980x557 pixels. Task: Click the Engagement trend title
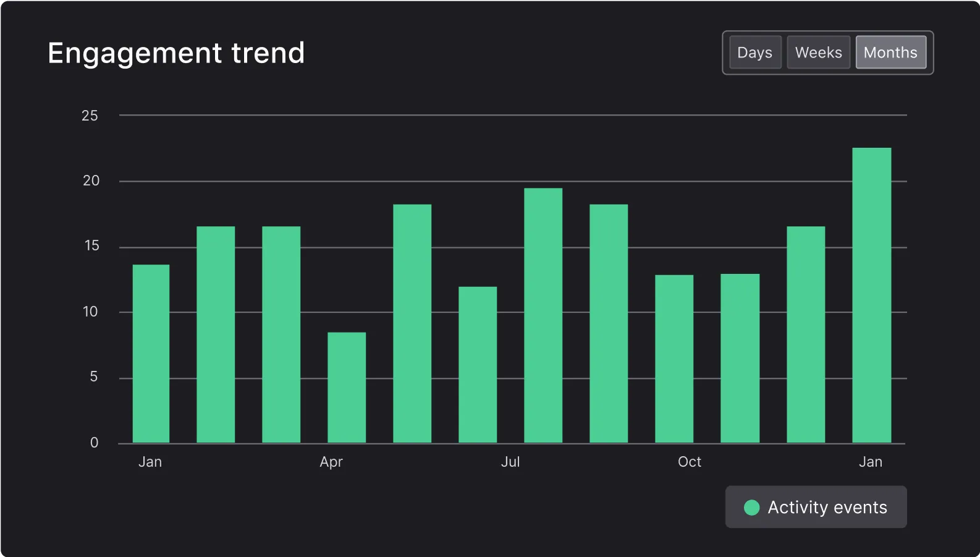[x=176, y=53]
